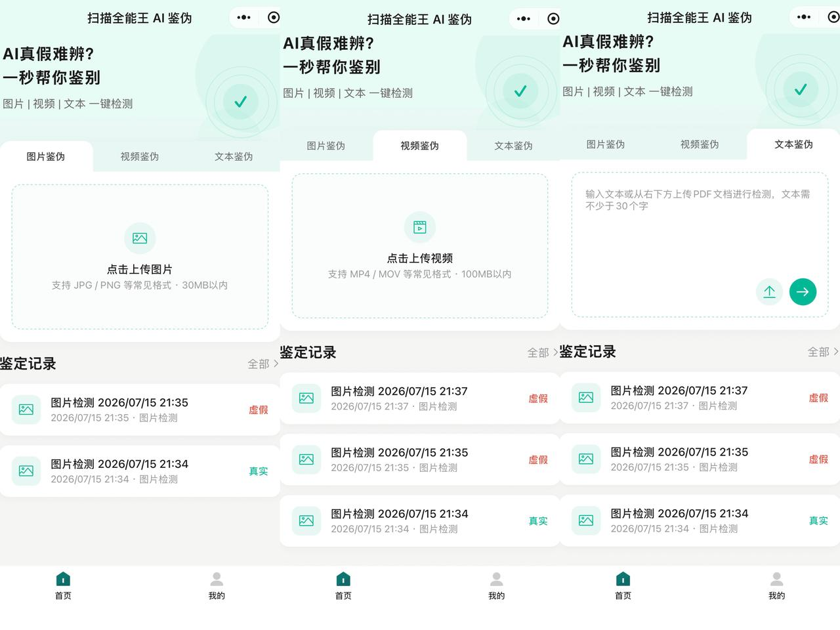
Task: Open 我的 profile icon in the middle screen
Action: pyautogui.click(x=497, y=579)
